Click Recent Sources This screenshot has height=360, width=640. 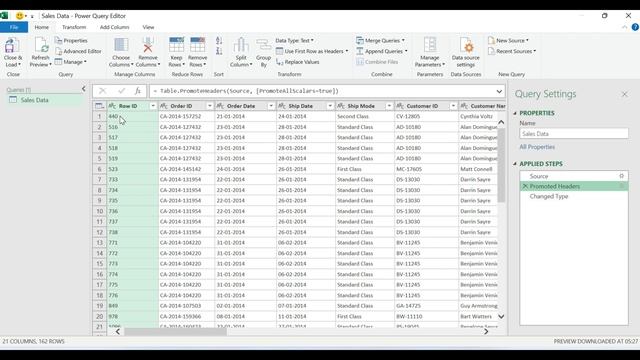[x=512, y=51]
